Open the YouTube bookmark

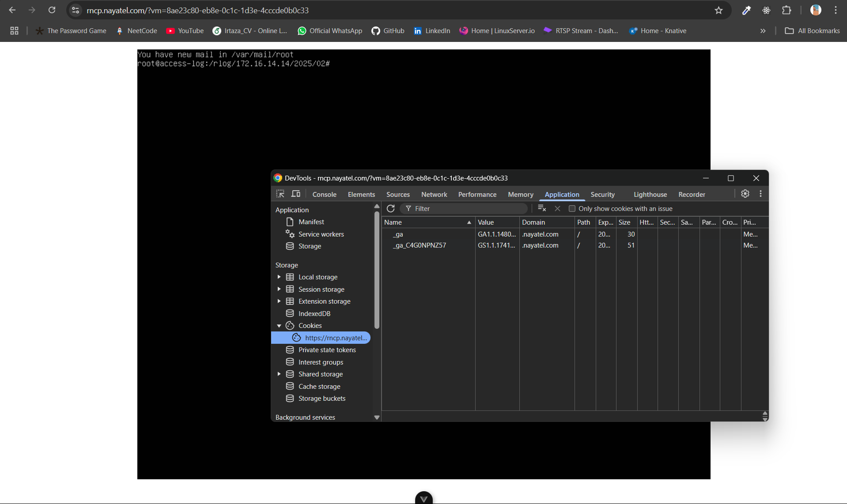185,30
